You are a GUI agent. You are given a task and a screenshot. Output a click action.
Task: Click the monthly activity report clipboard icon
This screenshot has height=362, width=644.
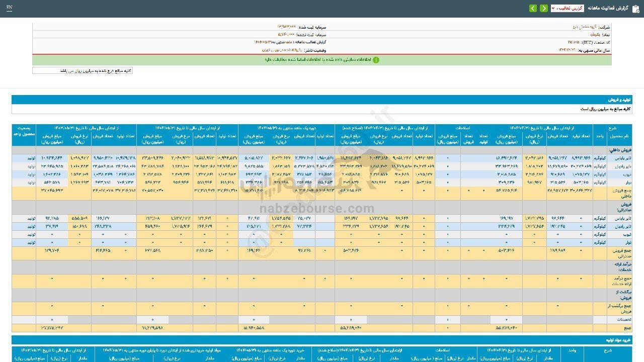[x=635, y=9]
